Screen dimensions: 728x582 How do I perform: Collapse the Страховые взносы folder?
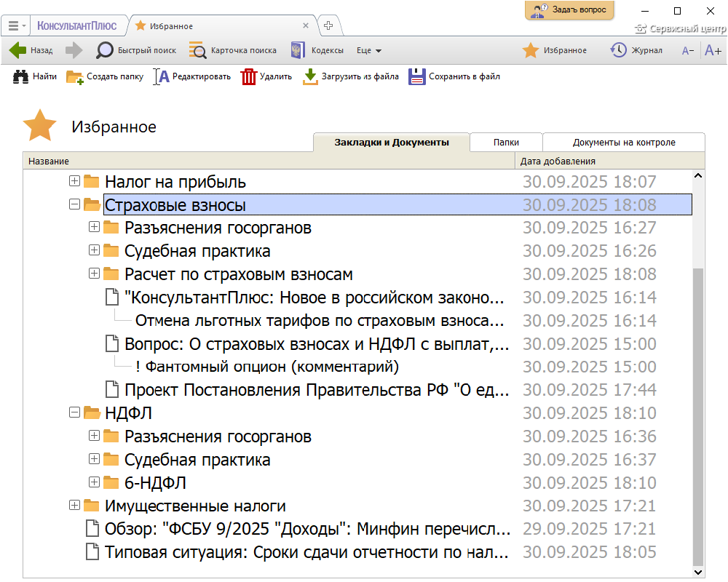(x=74, y=204)
